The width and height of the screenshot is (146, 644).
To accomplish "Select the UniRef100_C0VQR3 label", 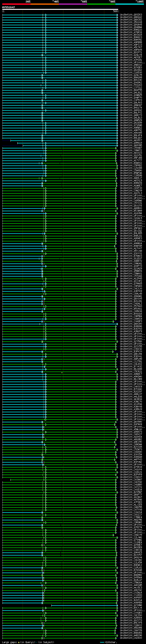I will point(131,613).
